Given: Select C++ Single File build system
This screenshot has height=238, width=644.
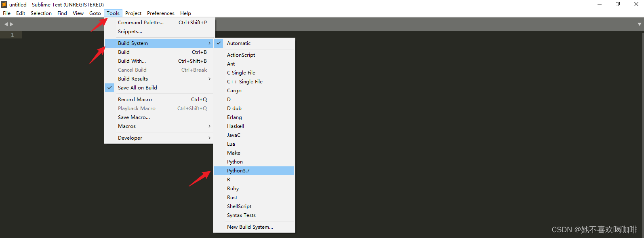Looking at the screenshot, I should click(x=254, y=81).
